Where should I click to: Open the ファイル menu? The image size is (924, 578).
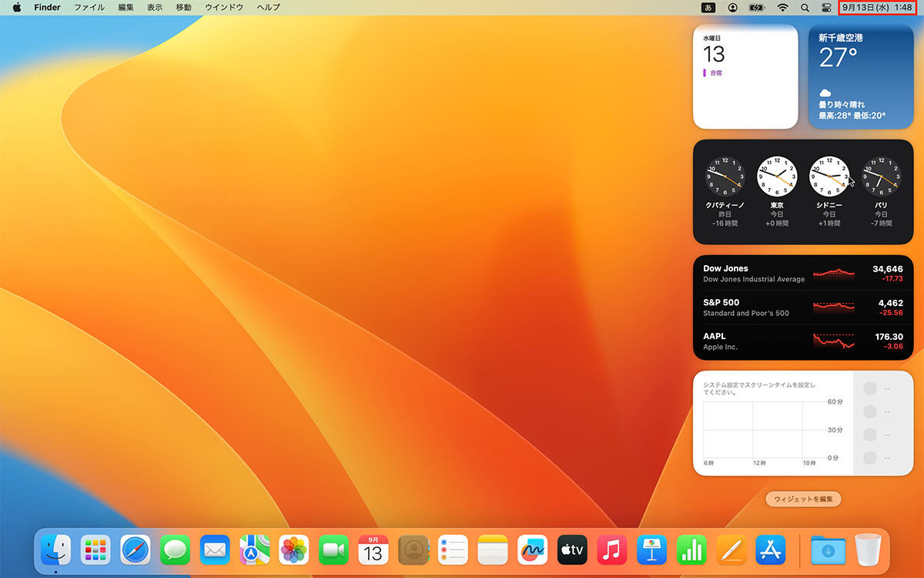[x=89, y=7]
